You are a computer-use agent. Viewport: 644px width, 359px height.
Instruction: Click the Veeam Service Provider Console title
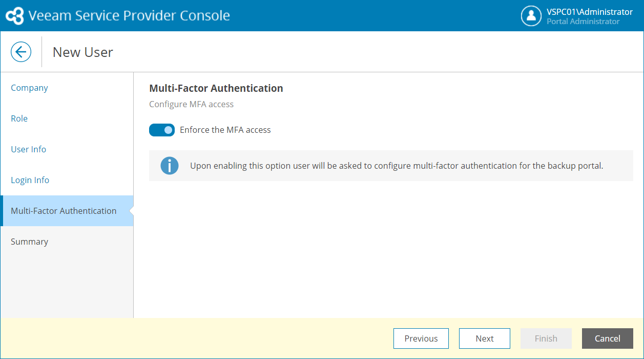(x=129, y=16)
